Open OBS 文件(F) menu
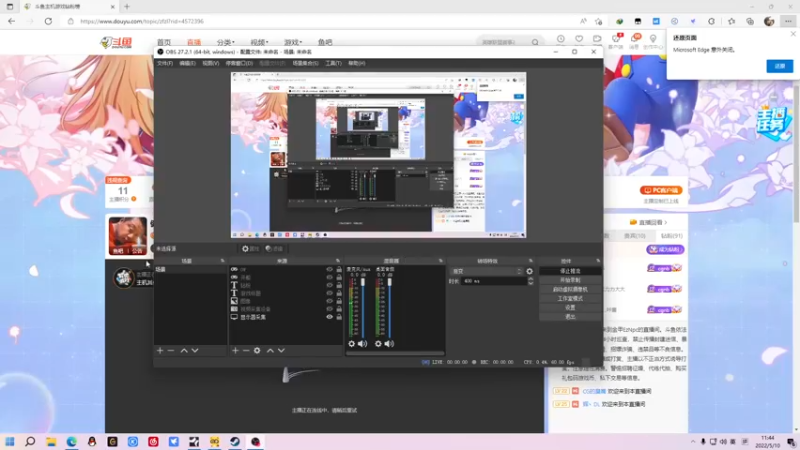The height and width of the screenshot is (450, 800). pos(165,63)
